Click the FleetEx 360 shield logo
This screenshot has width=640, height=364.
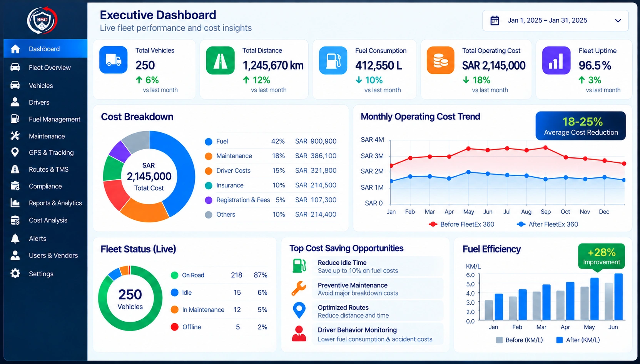[42, 20]
